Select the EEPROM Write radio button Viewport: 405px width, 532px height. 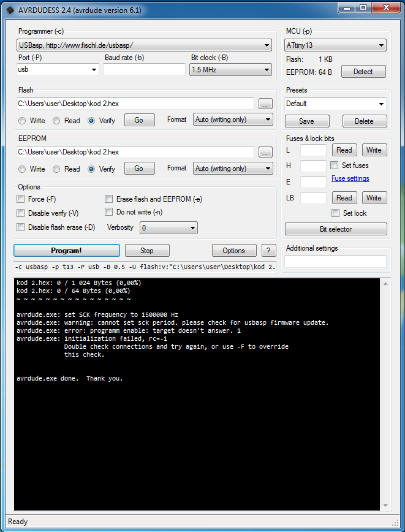pyautogui.click(x=22, y=169)
